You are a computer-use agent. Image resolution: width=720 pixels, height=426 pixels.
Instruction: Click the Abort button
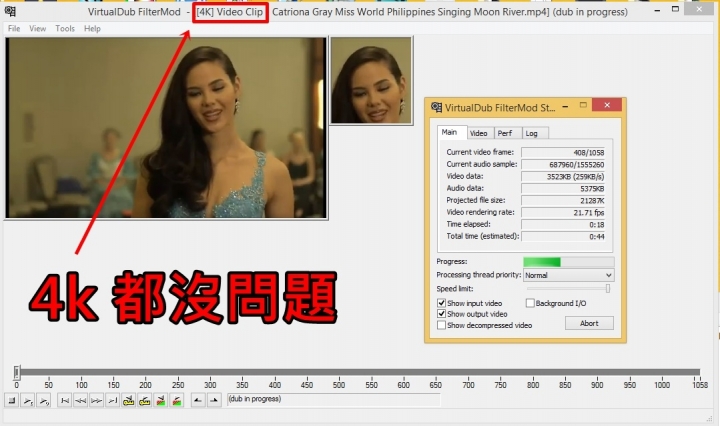click(589, 323)
